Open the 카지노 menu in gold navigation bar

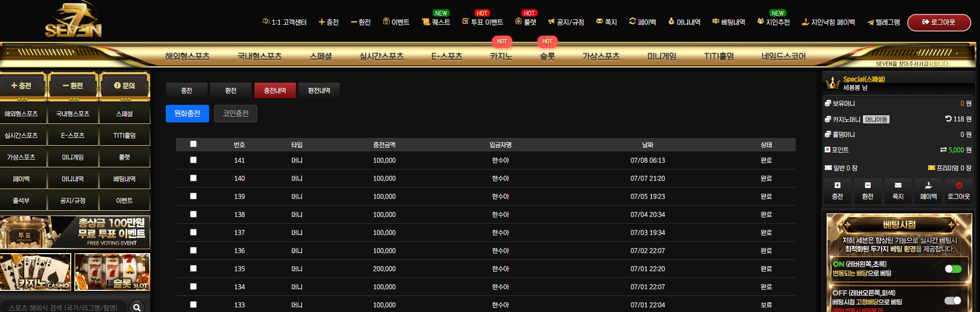click(501, 56)
